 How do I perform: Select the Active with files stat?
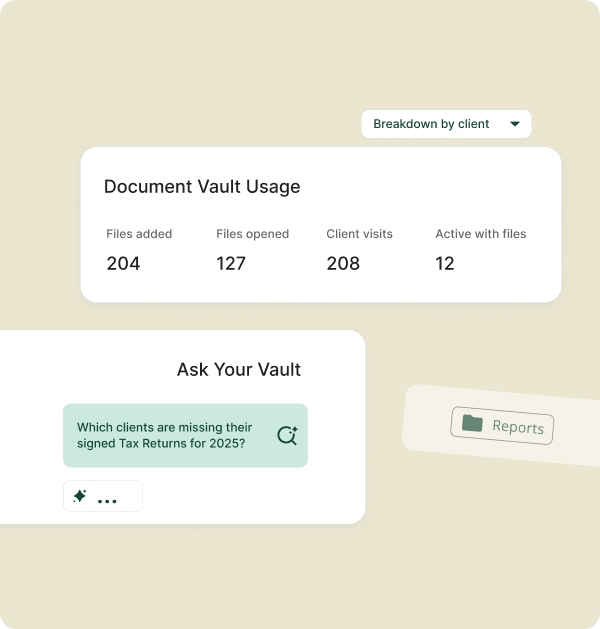coord(480,234)
